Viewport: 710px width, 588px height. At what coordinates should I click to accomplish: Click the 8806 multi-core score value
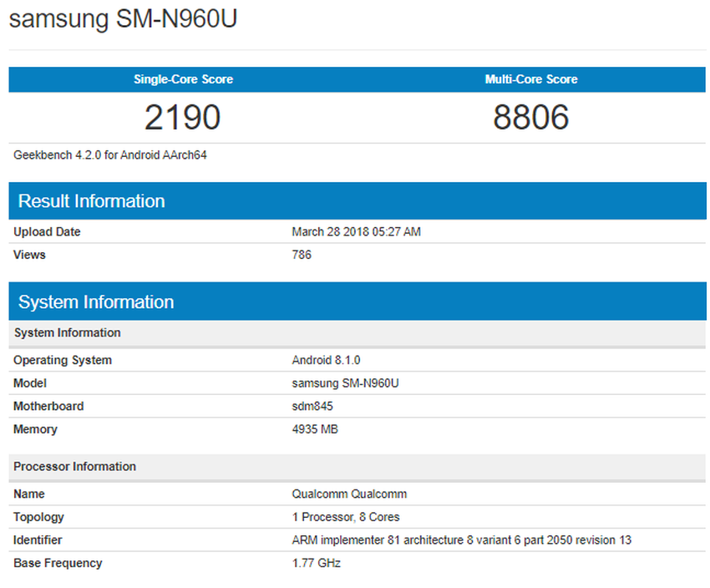click(532, 117)
